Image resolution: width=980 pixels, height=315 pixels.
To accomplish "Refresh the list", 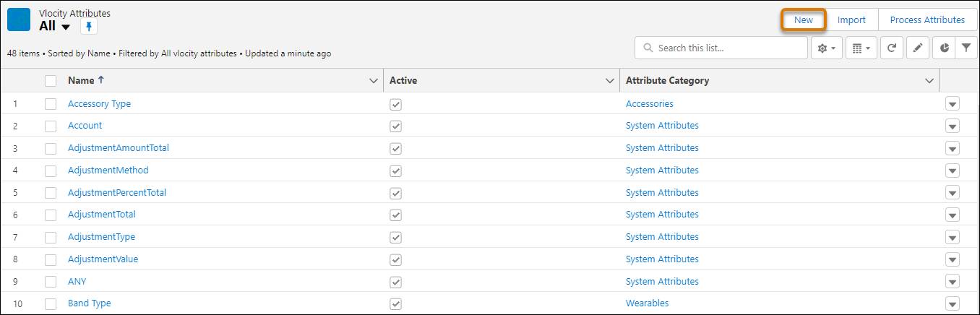I will [x=892, y=48].
